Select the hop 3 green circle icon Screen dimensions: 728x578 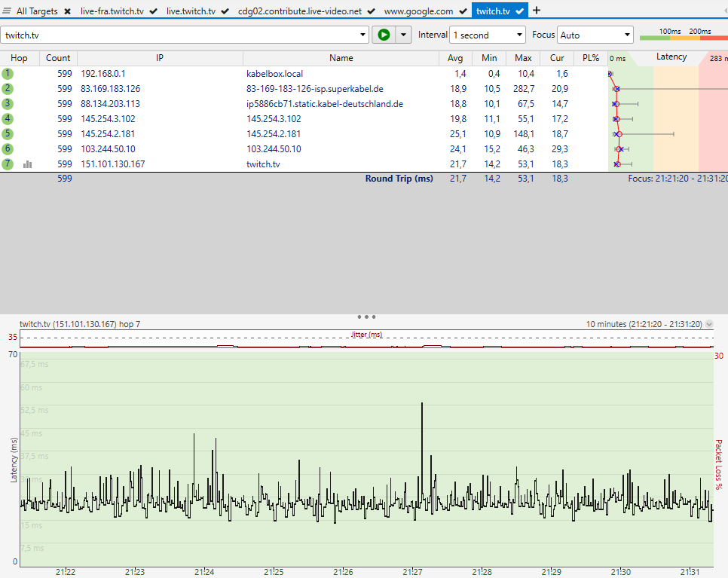(8, 103)
